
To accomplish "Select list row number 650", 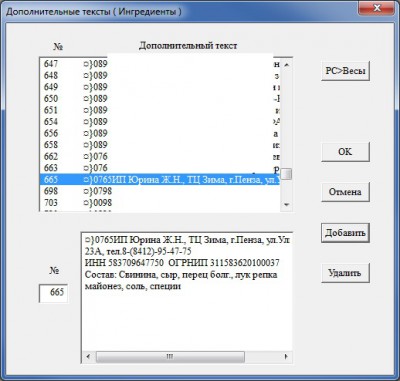I will pyautogui.click(x=160, y=99).
